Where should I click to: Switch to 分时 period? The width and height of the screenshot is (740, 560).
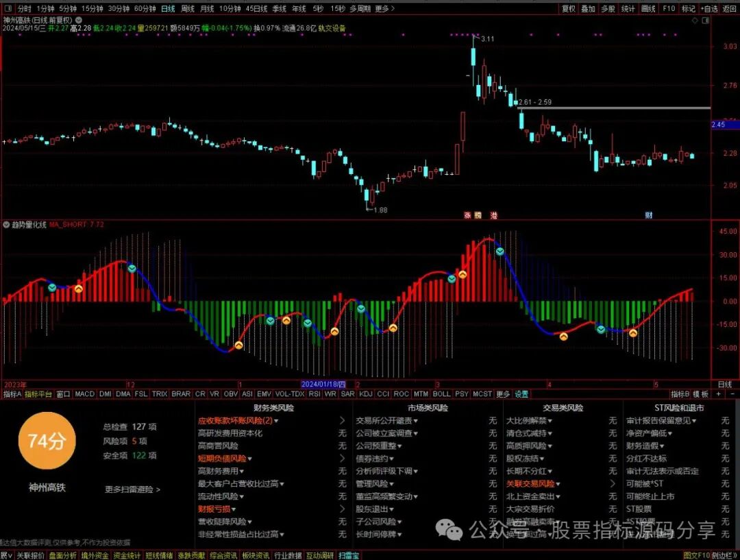coord(24,8)
